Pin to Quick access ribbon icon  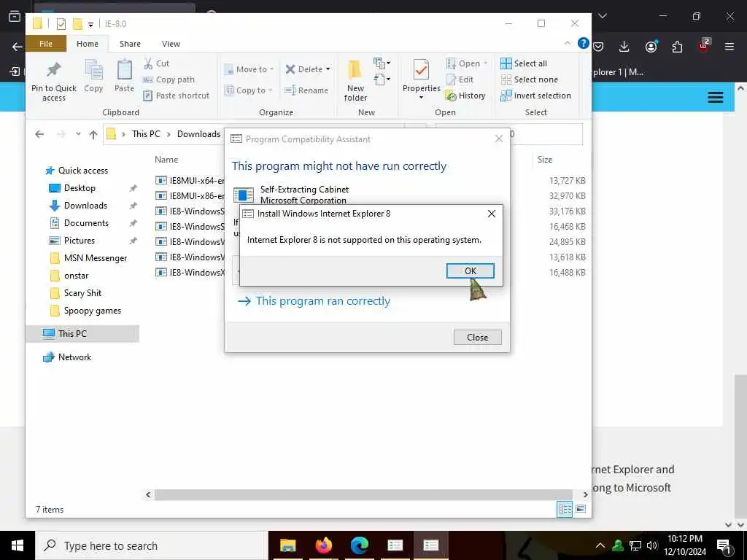(x=54, y=81)
